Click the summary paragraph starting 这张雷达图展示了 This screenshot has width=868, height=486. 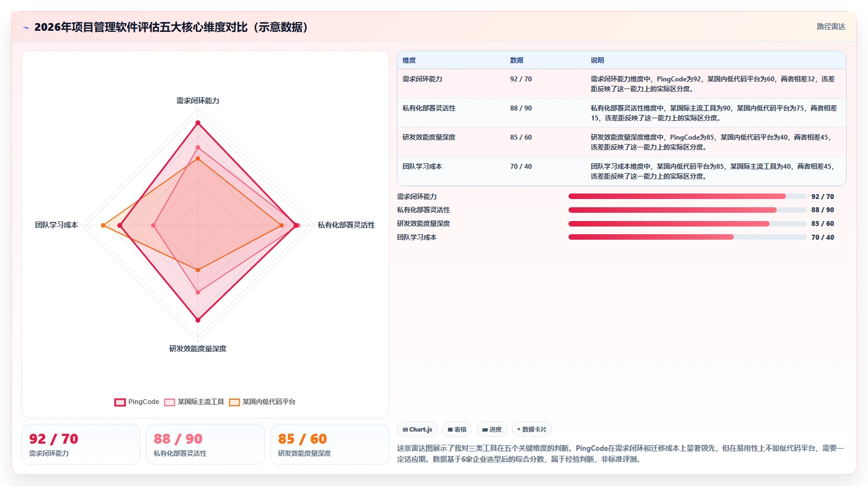click(x=620, y=454)
